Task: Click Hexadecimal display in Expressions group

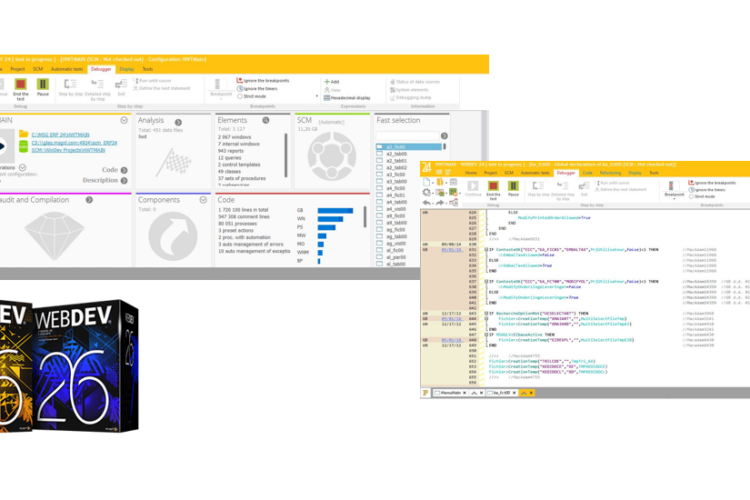Action: tap(347, 98)
